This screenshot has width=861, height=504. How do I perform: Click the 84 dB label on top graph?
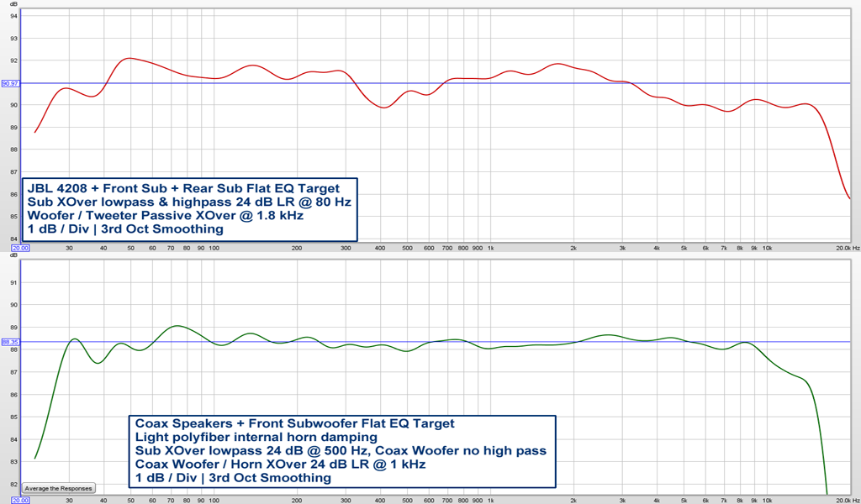tap(13, 239)
